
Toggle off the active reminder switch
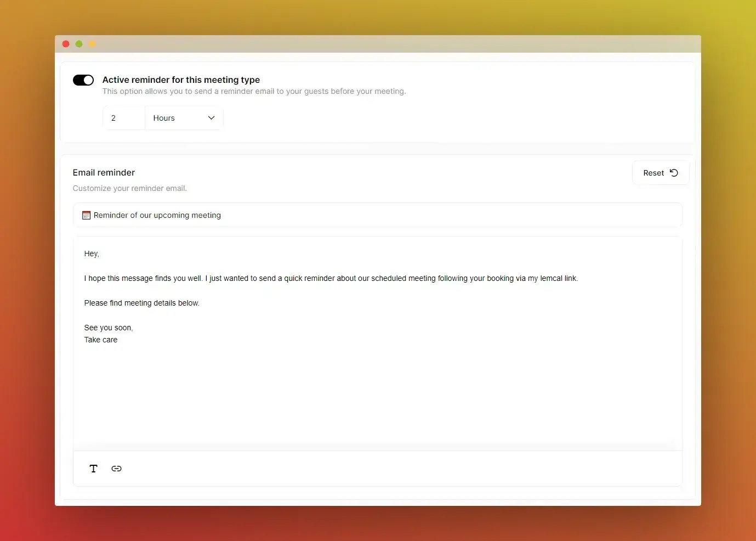coord(83,80)
